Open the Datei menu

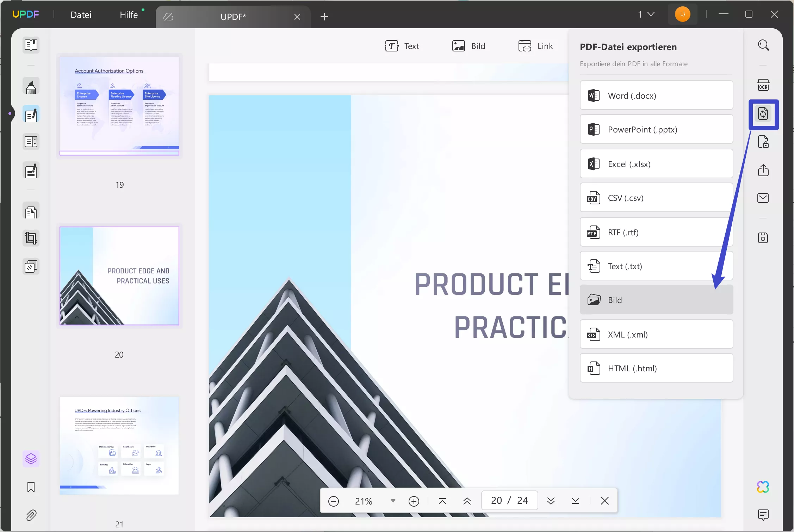tap(81, 15)
